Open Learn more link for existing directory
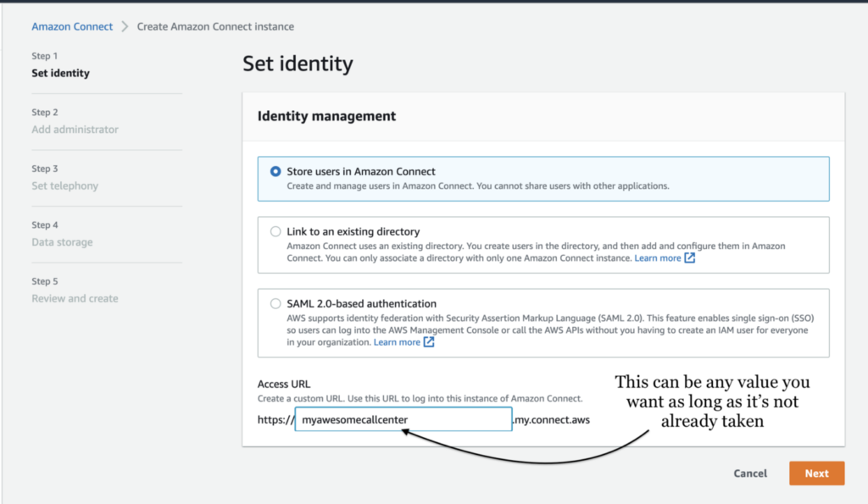This screenshot has height=504, width=868. tap(658, 258)
